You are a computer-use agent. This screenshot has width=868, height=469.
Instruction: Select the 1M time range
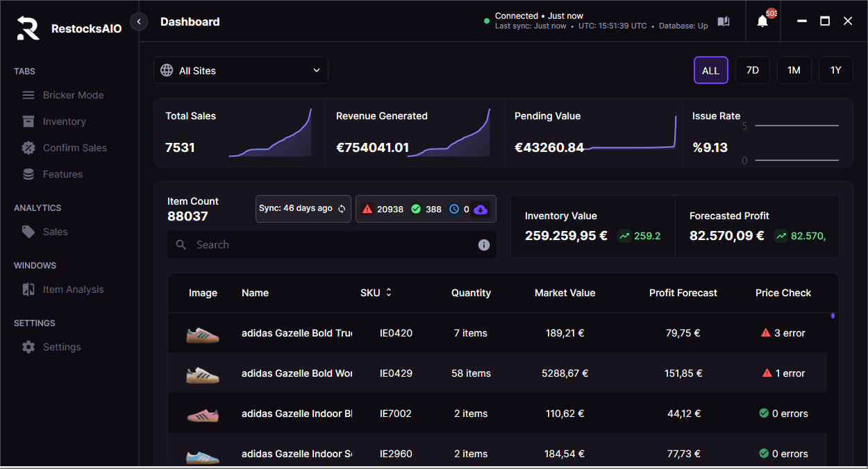(x=794, y=70)
